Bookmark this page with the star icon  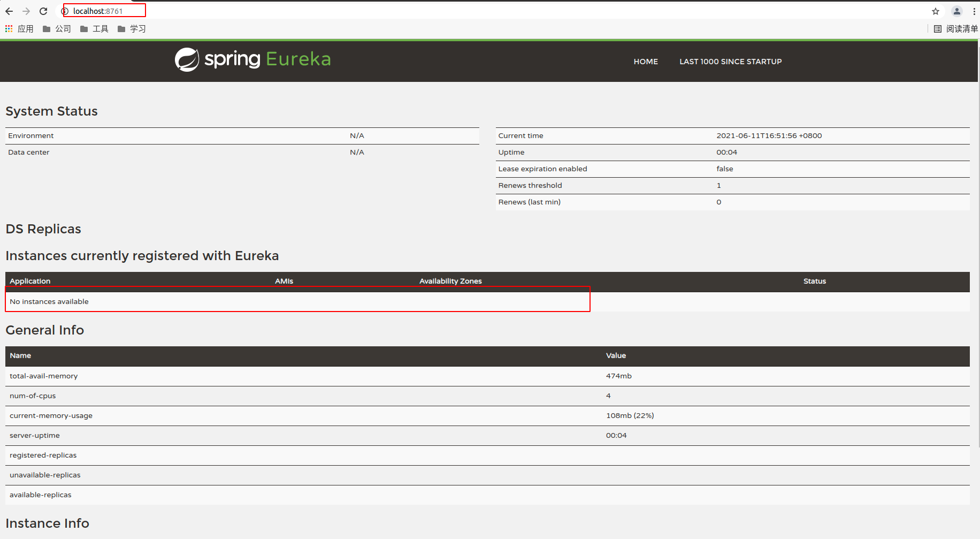click(936, 11)
